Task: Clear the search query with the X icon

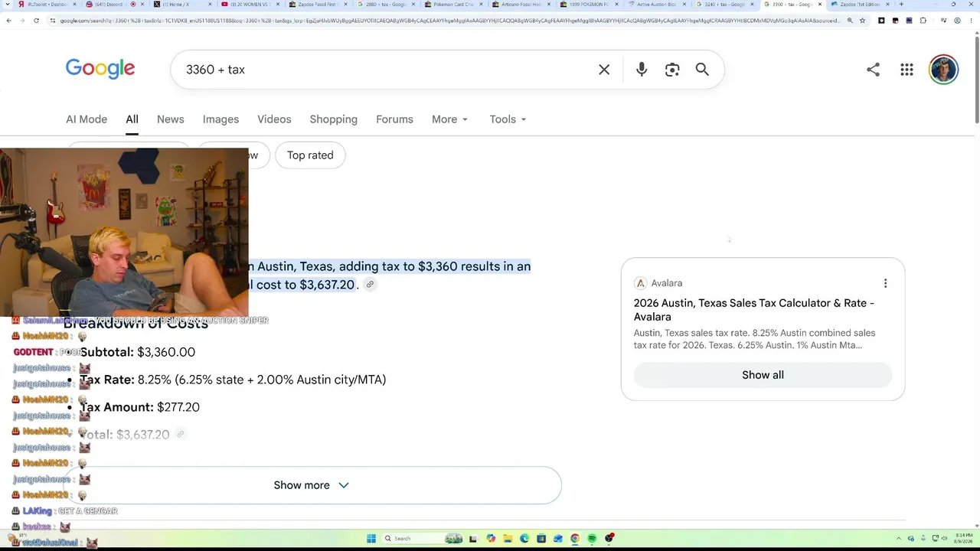Action: [604, 70]
